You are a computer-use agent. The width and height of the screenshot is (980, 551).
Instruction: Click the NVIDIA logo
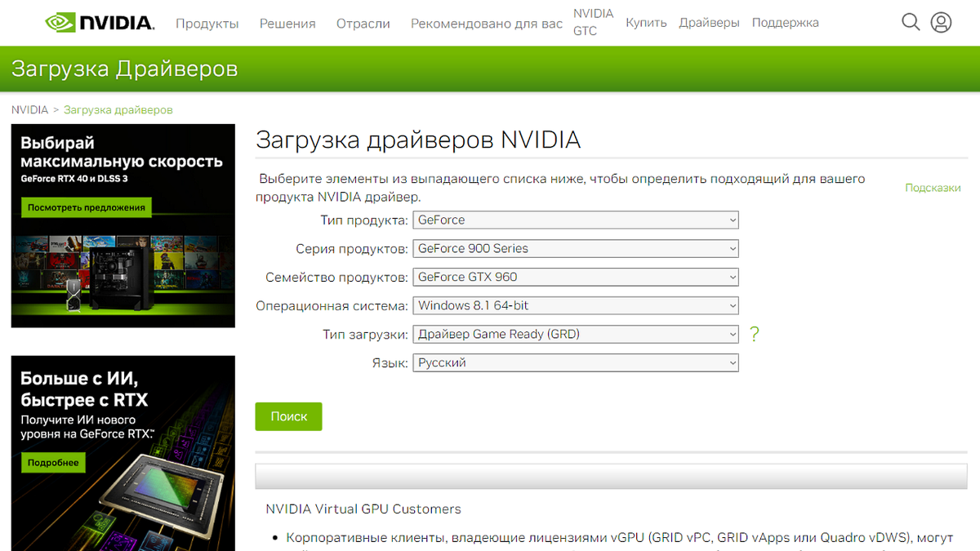(100, 23)
